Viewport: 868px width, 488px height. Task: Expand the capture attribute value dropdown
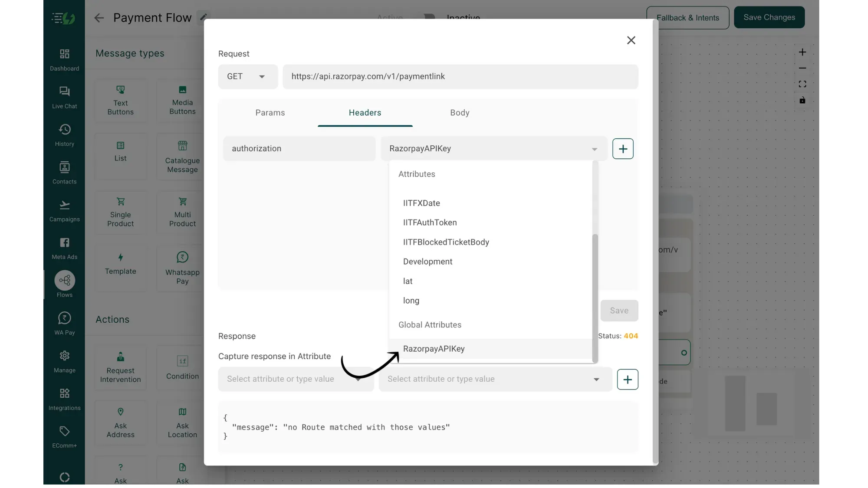pyautogui.click(x=596, y=379)
